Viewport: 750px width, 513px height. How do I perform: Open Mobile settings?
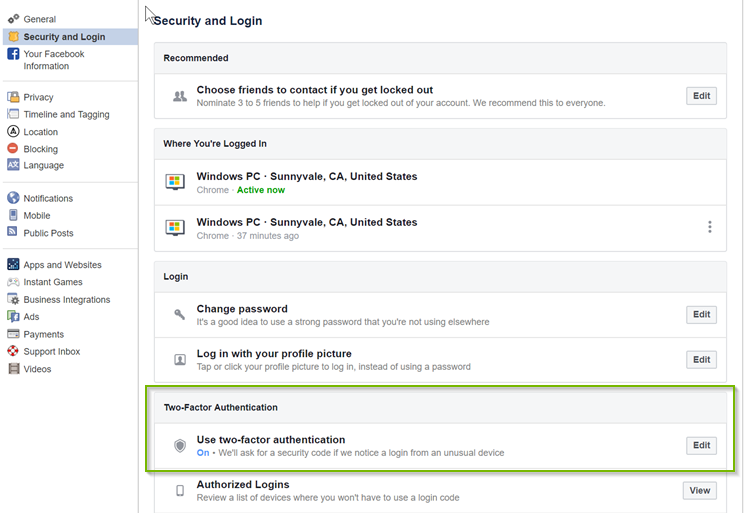click(37, 215)
